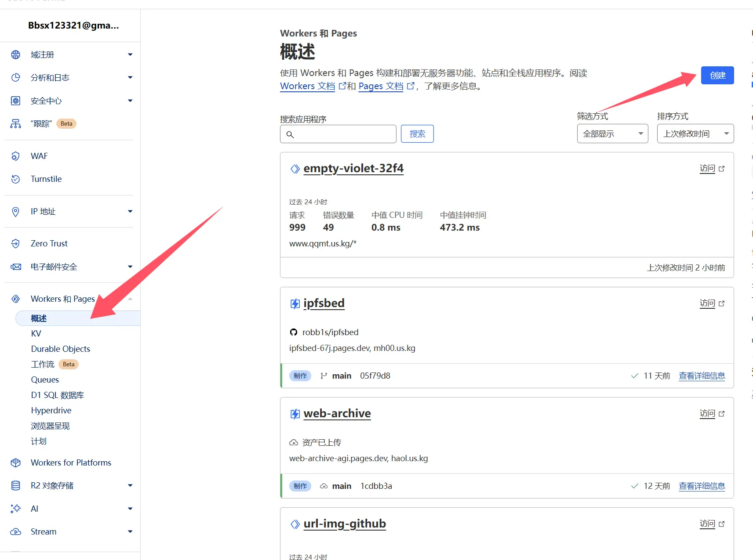Expand the IP 地址 section arrow
753x560 pixels.
130,211
